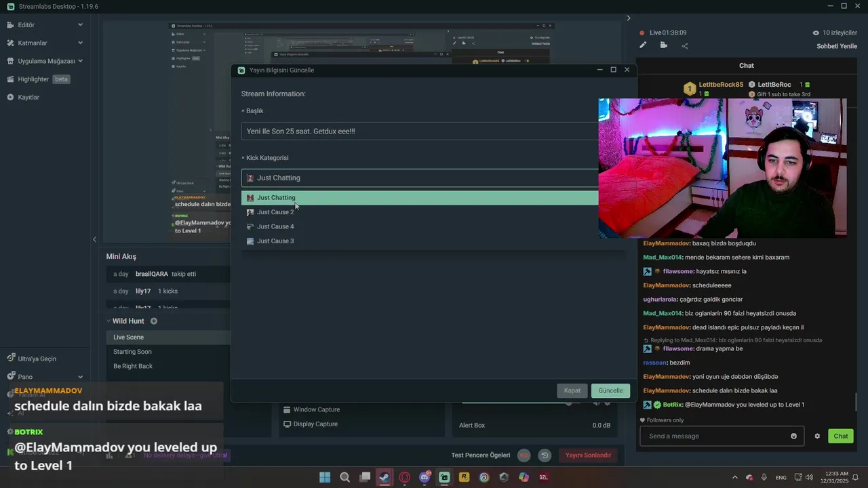Open Windows Start menu
Viewport: 868px width, 488px height.
point(325,477)
